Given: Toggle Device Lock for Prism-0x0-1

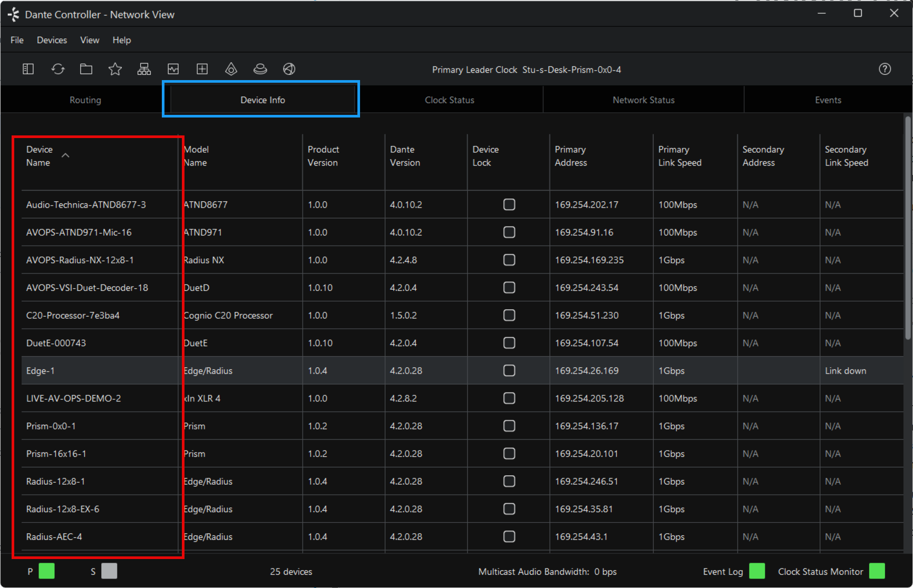Looking at the screenshot, I should [x=509, y=426].
